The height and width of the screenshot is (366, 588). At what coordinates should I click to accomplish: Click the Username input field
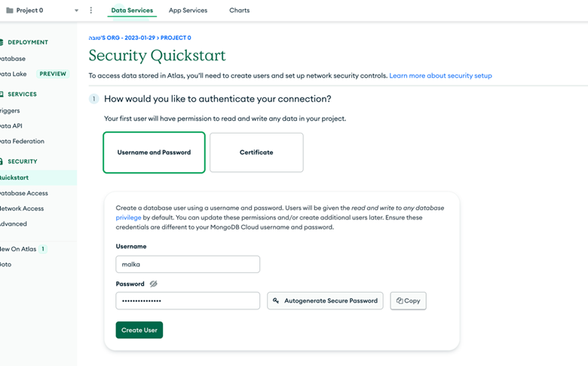(x=188, y=264)
